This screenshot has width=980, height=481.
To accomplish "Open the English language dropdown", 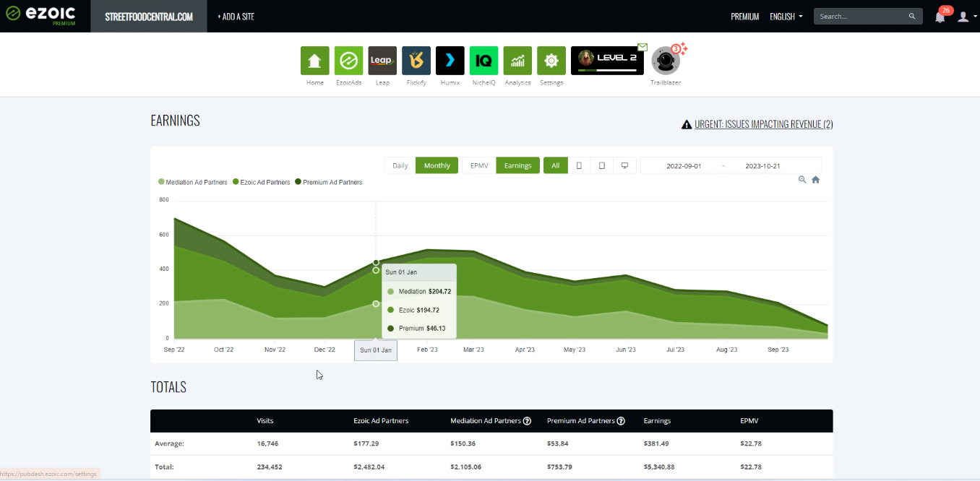I will (x=786, y=17).
